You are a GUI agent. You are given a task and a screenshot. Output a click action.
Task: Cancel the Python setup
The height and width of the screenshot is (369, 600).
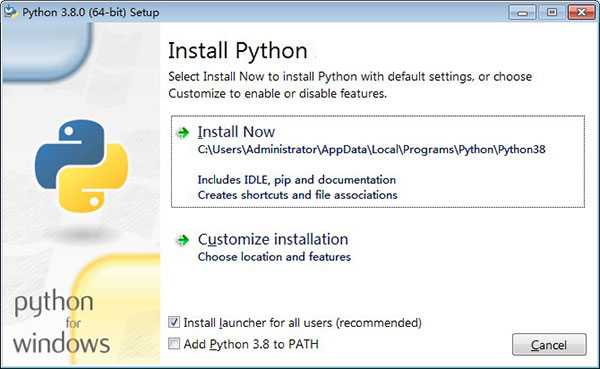pos(549,345)
